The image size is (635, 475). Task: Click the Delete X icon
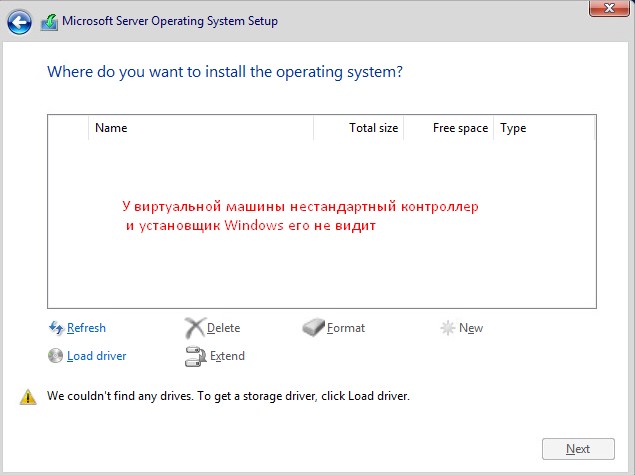pyautogui.click(x=194, y=328)
